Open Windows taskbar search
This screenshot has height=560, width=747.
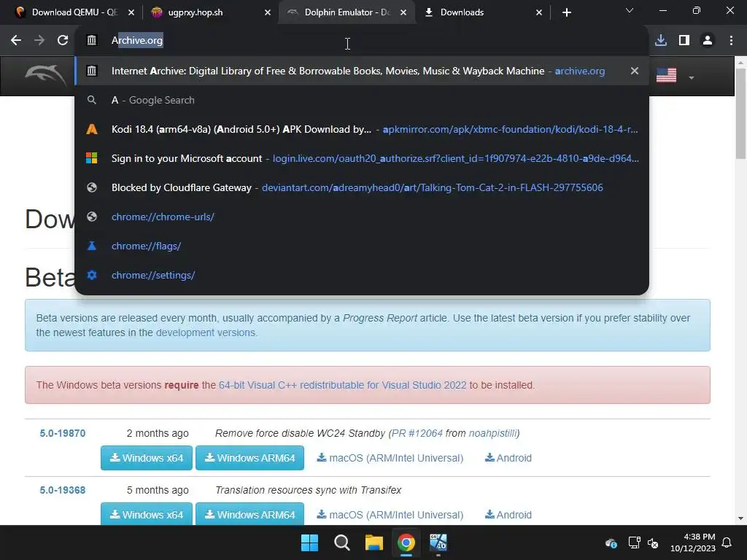click(341, 542)
